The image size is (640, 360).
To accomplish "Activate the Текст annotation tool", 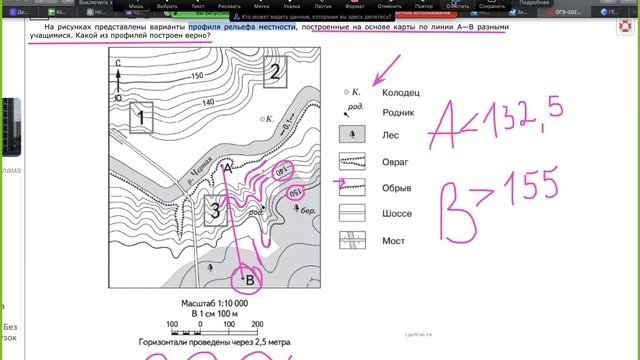I will click(198, 5).
